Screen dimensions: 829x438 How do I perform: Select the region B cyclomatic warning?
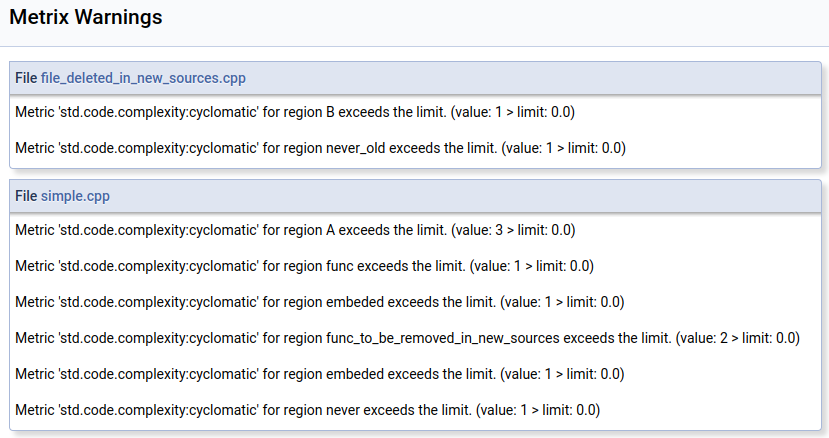(295, 112)
